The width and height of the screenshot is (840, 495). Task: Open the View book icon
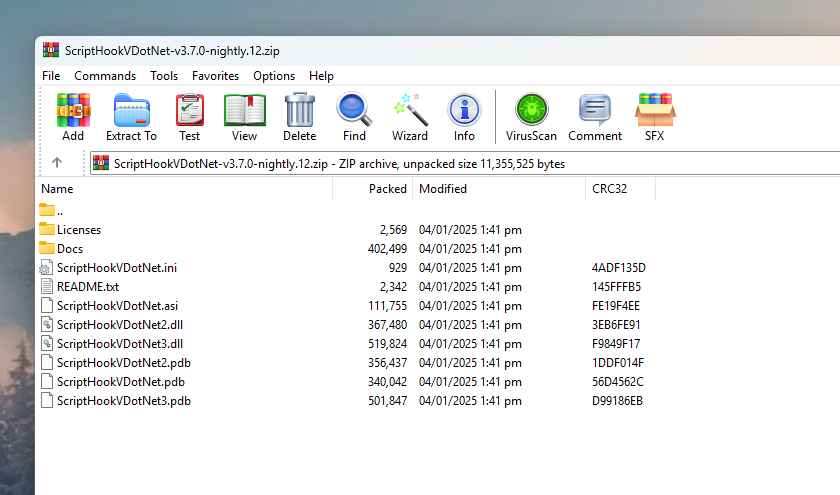tap(245, 110)
